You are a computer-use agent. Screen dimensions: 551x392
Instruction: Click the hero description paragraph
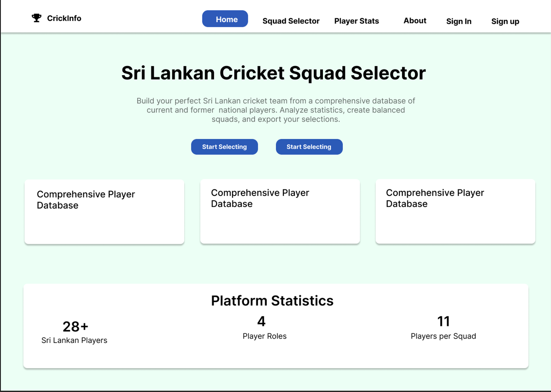pyautogui.click(x=275, y=110)
